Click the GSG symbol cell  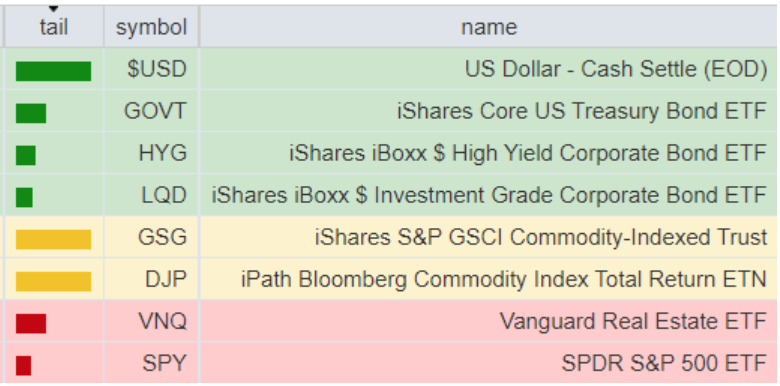coord(151,237)
